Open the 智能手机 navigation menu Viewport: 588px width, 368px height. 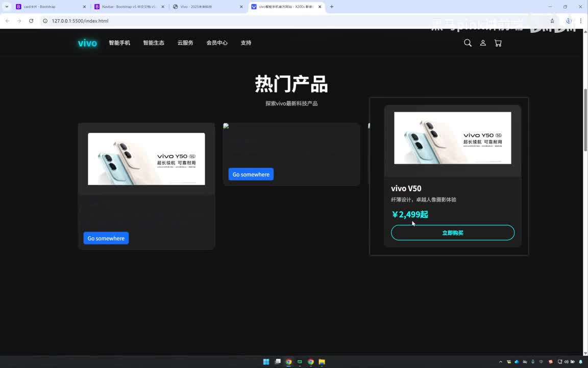point(119,43)
